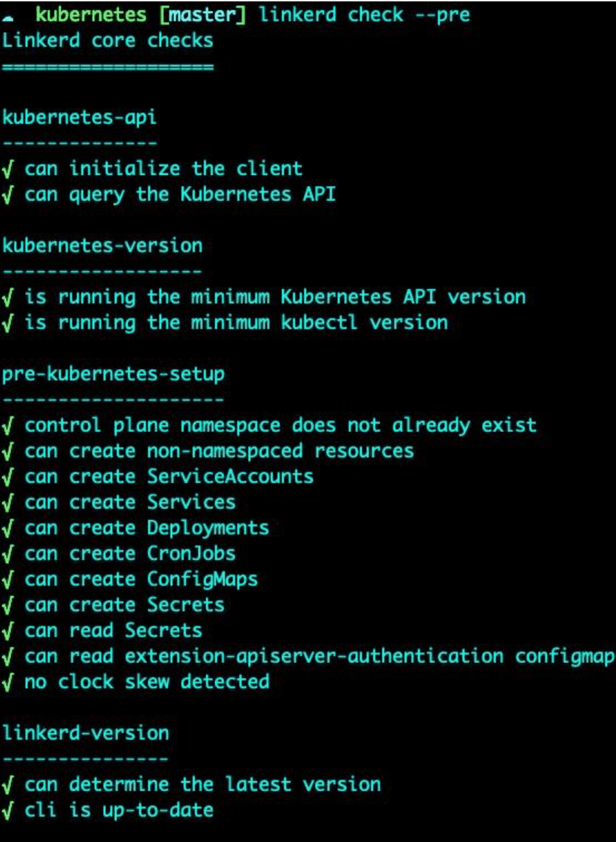The height and width of the screenshot is (842, 616).
Task: Click the "control plane namespace does not already exist" line
Action: coord(280,425)
